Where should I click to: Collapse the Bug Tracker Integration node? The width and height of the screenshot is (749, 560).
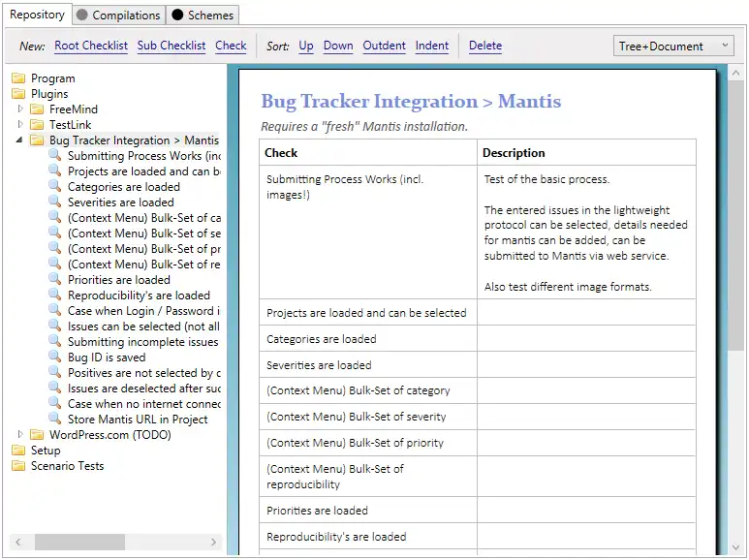(19, 140)
